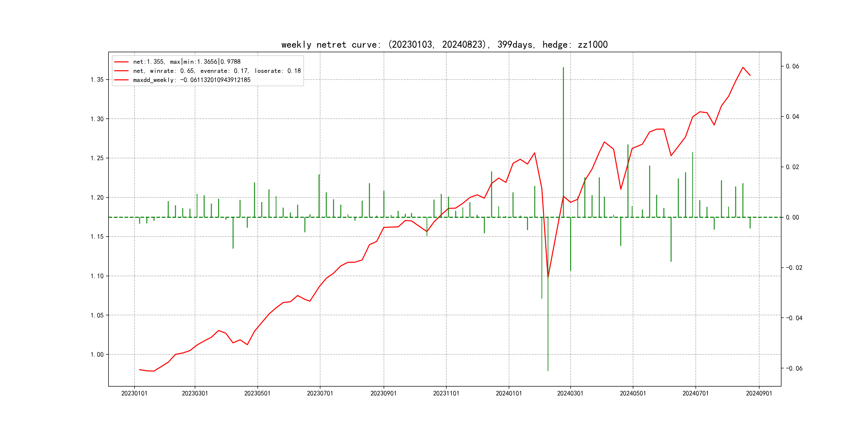Click the -0.06 right axis tick label

pos(794,368)
